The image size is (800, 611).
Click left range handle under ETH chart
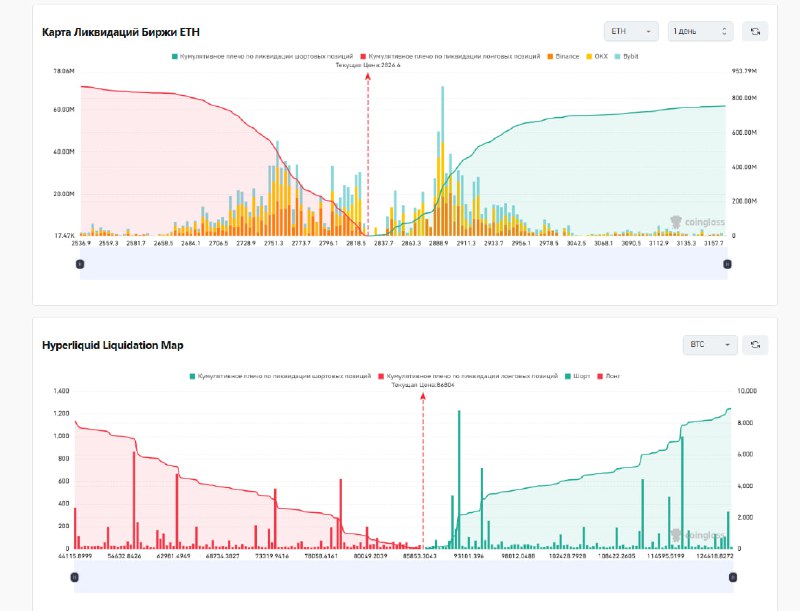[x=80, y=264]
